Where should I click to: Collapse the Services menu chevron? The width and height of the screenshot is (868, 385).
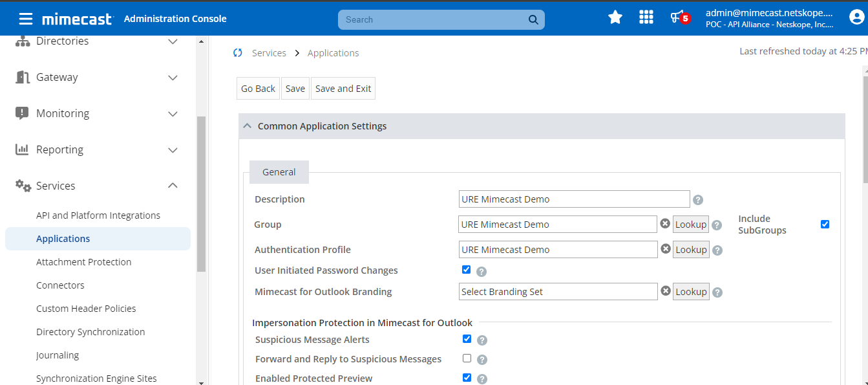click(173, 186)
